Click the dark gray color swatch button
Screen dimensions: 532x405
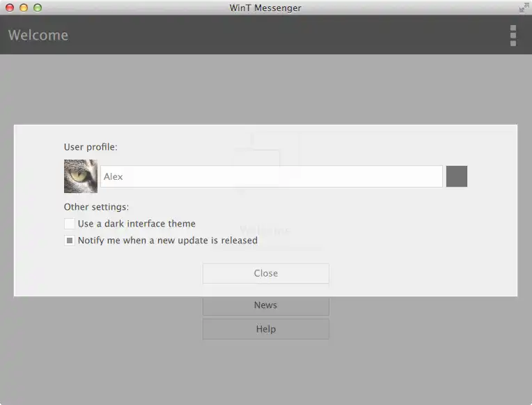click(457, 176)
